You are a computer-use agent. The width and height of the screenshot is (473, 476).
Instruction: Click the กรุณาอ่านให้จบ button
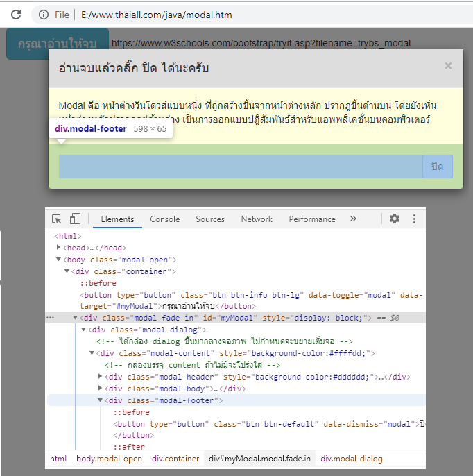(58, 44)
